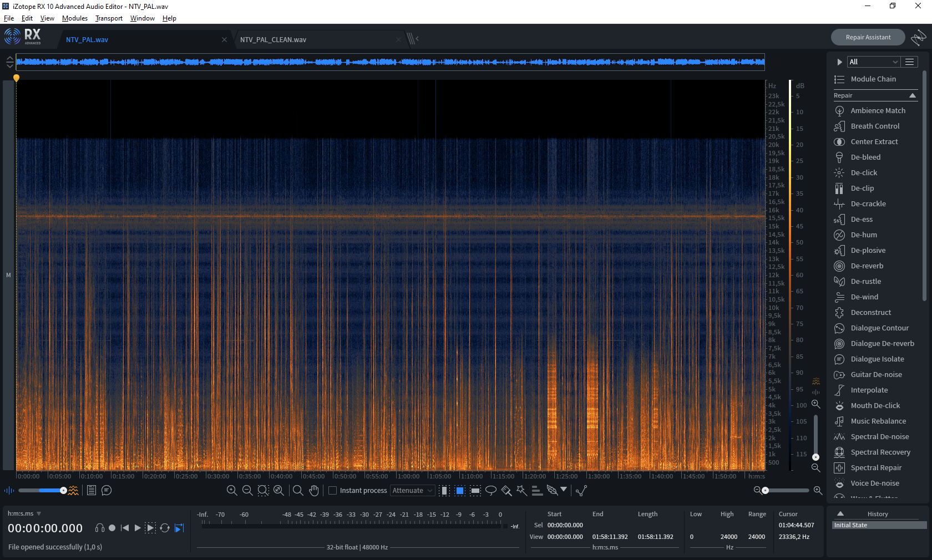This screenshot has height=560, width=932.
Task: Open the Spectral Recovery module
Action: (x=877, y=452)
